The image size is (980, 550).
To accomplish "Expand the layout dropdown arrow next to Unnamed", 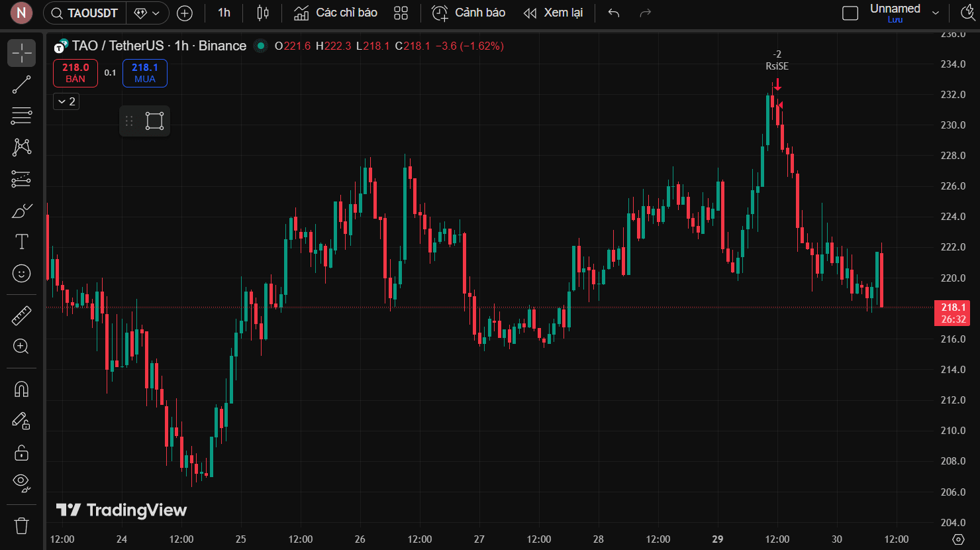I will pos(936,13).
